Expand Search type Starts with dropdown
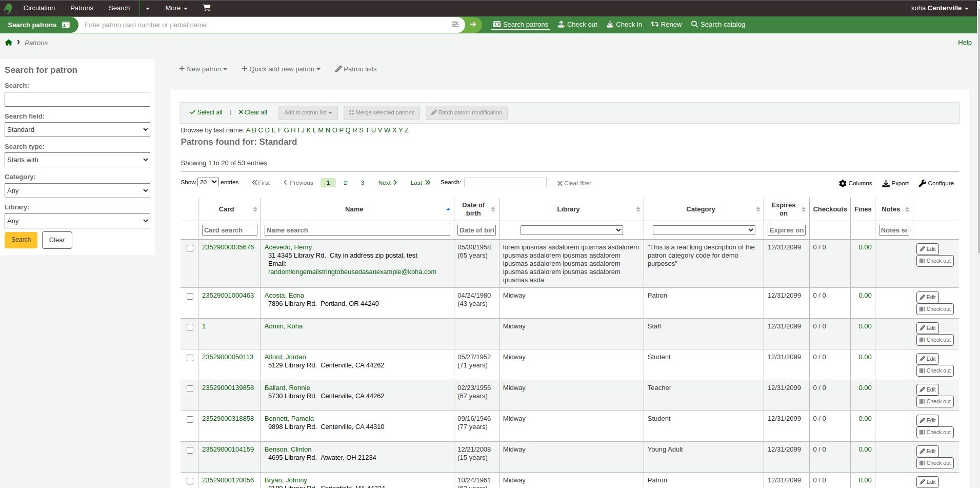 (x=77, y=160)
